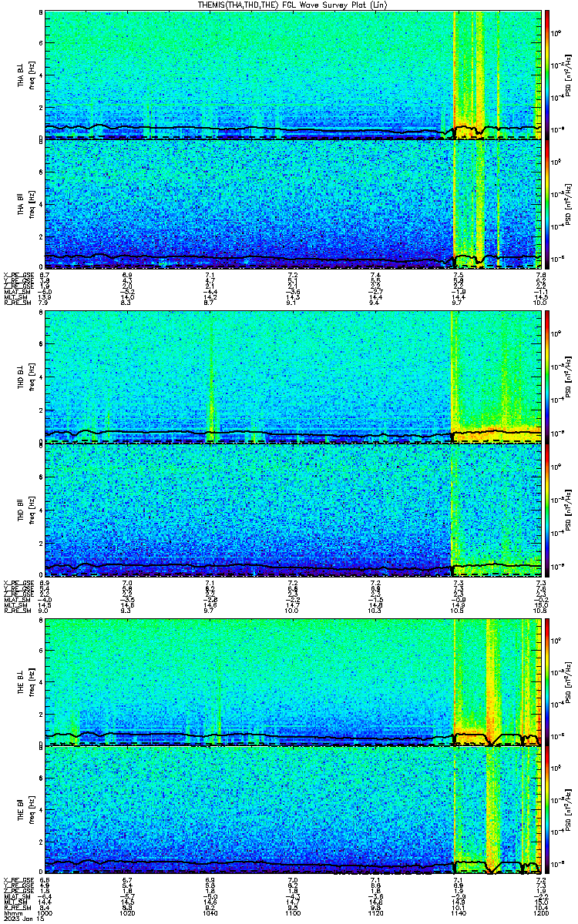Click the THE B-perpendicular spectrogram panel
This screenshot has width=578, height=924.
[292, 682]
